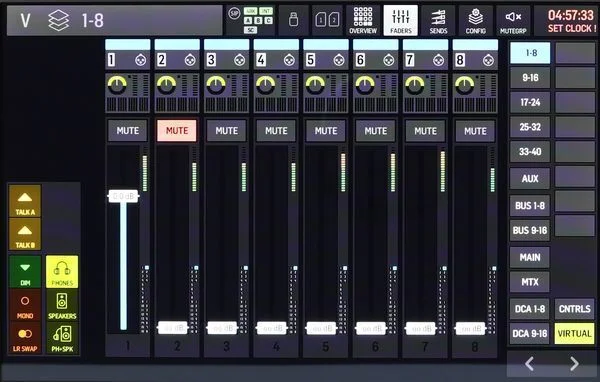Viewport: 600px width, 382px height.
Task: Mute channel 3
Action: [x=227, y=131]
